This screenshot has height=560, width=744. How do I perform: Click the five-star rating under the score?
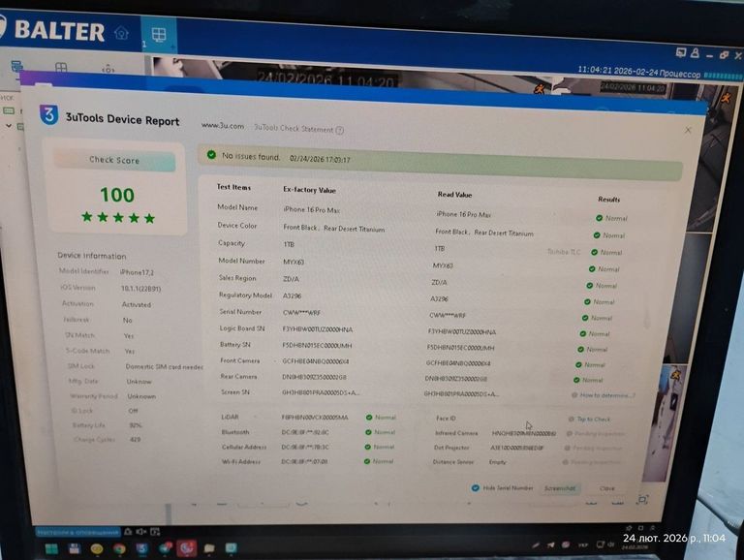click(x=117, y=218)
